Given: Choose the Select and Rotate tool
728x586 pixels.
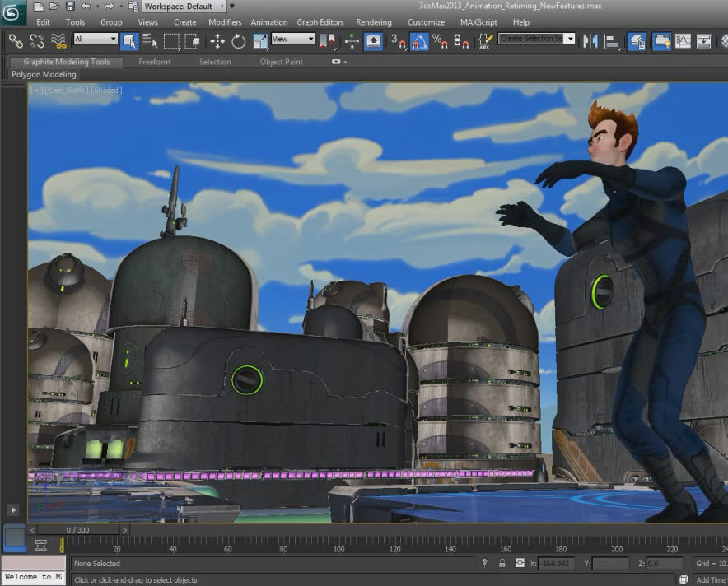Looking at the screenshot, I should click(239, 40).
